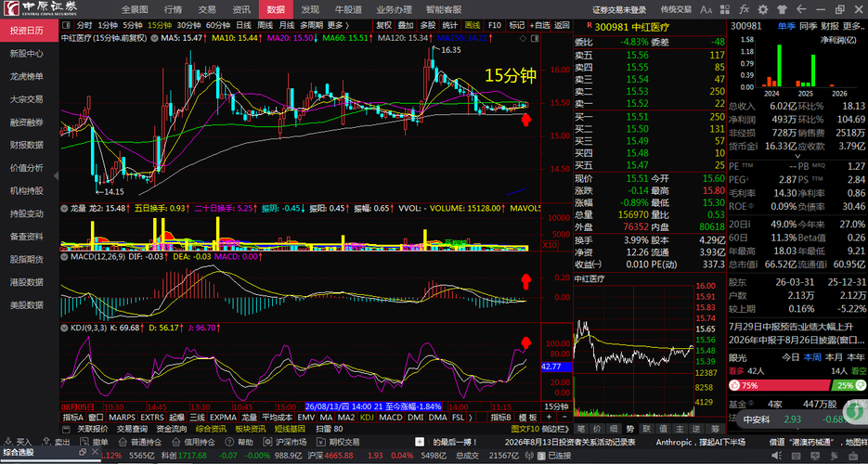Viewport: 868px width, 464px height.
Task: Select the 势 tab under mini chart
Action: (630, 428)
